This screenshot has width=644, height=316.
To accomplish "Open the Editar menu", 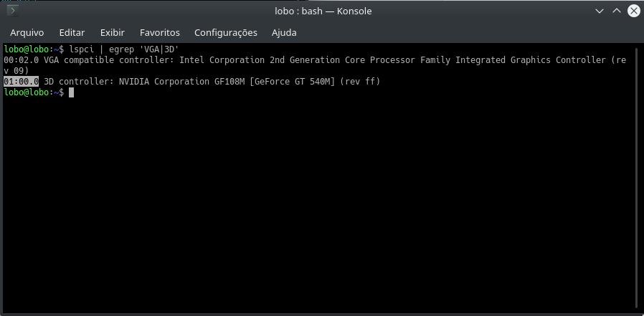I will tap(72, 32).
